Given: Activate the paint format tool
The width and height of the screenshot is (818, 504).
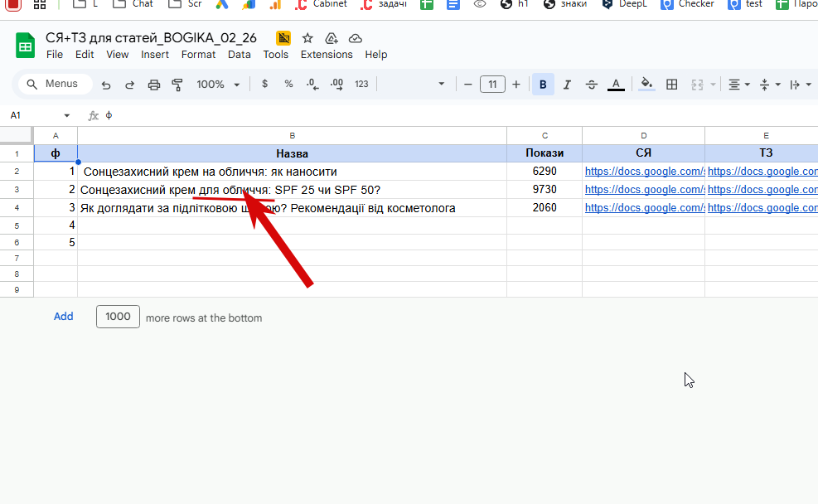Looking at the screenshot, I should point(177,85).
